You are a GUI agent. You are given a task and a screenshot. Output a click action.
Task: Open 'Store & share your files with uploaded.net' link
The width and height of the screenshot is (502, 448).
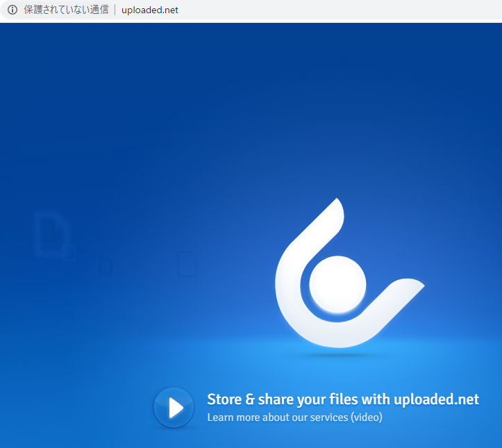click(343, 399)
